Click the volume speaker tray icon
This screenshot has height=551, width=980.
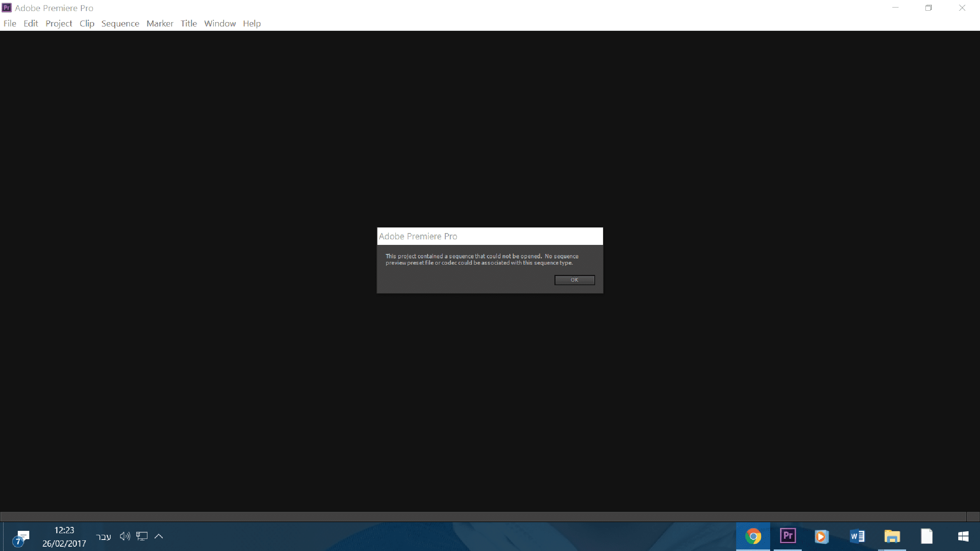tap(125, 536)
